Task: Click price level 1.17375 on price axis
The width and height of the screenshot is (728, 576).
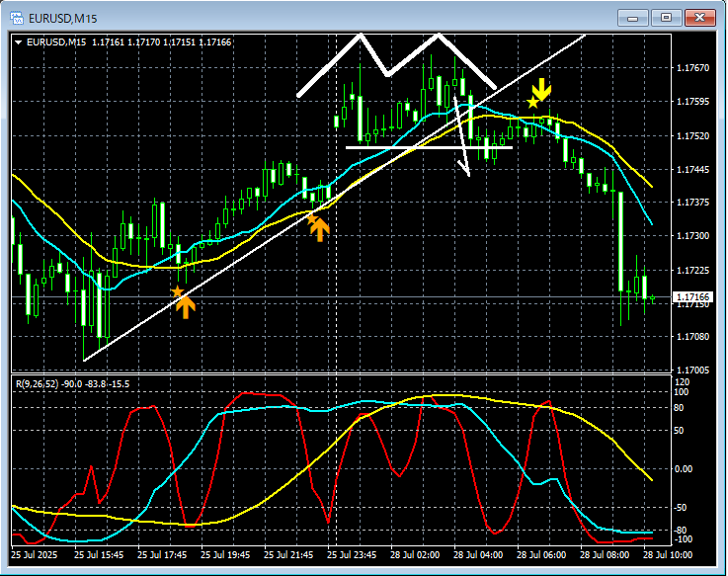Action: pyautogui.click(x=692, y=203)
